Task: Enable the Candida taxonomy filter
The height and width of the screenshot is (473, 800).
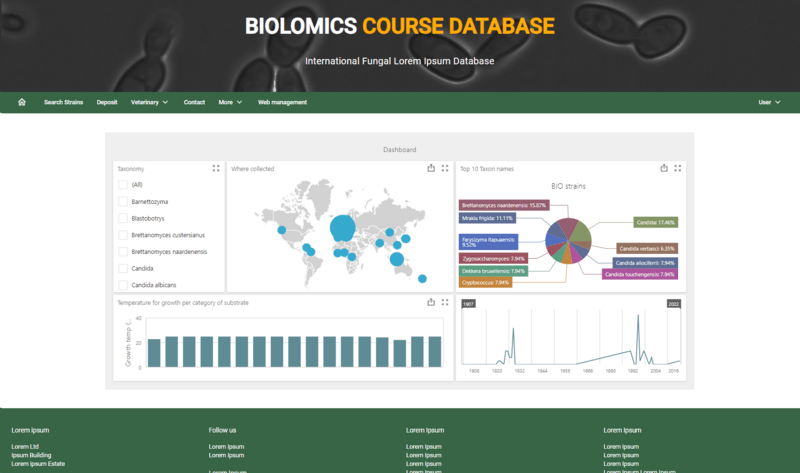Action: click(123, 268)
